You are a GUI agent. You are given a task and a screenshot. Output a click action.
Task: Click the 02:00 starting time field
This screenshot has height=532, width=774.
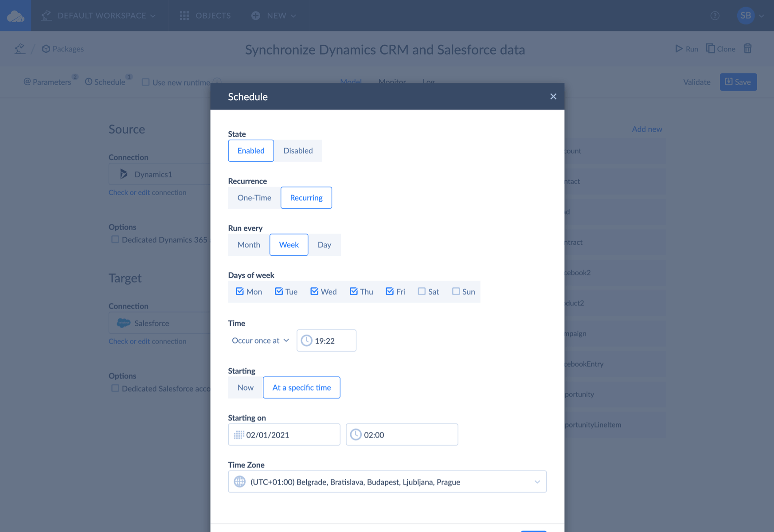pyautogui.click(x=401, y=434)
